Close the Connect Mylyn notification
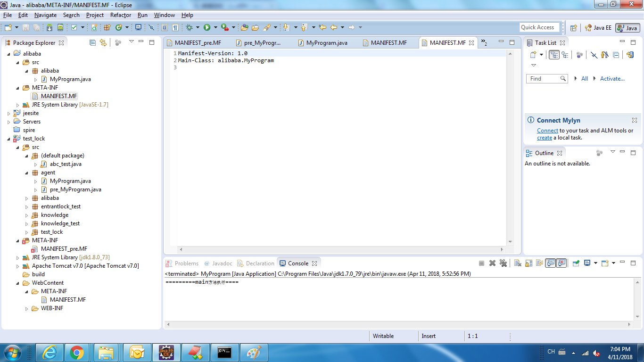644x362 pixels. (634, 120)
